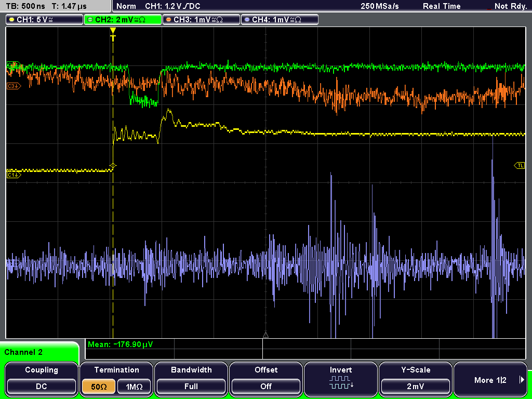Viewport: 532px width, 399px height.
Task: Click the 250 MSa/s sample rate readout
Action: [x=379, y=6]
